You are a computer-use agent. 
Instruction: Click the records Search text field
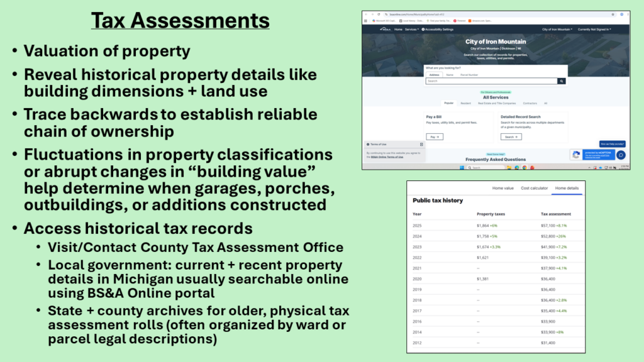[492, 81]
